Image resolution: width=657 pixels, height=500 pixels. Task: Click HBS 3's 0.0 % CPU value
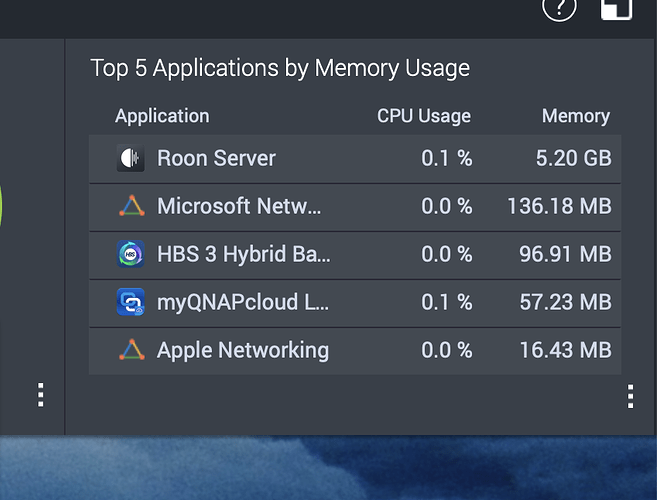[x=447, y=254]
